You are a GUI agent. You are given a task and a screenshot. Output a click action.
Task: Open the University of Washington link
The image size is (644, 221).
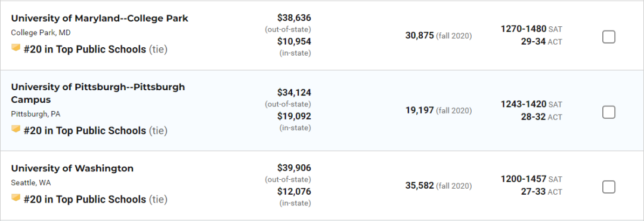pyautogui.click(x=72, y=168)
